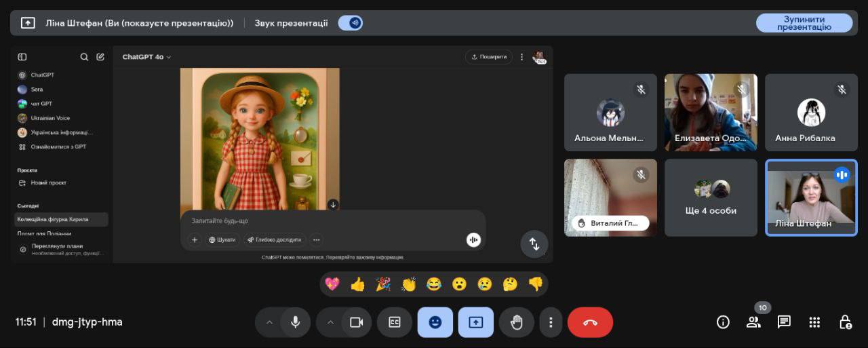Send the thumbs up emoji reaction

(x=357, y=284)
